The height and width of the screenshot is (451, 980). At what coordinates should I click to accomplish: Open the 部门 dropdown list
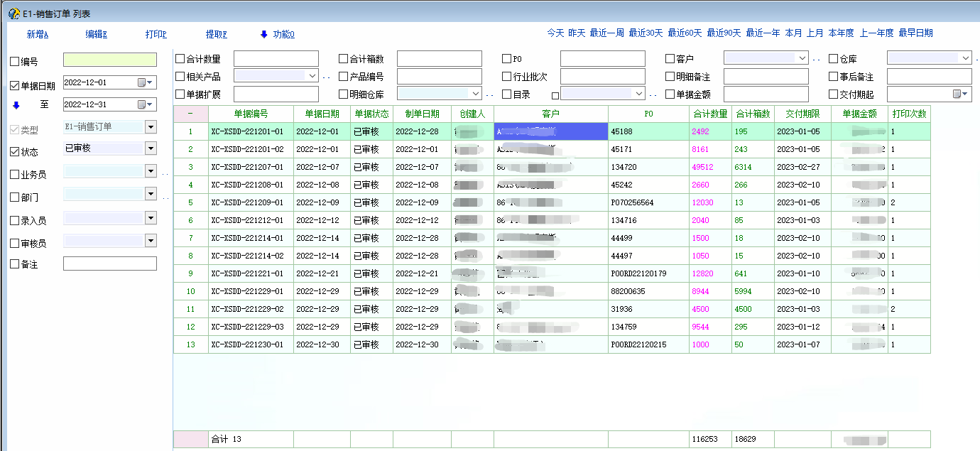click(x=150, y=194)
